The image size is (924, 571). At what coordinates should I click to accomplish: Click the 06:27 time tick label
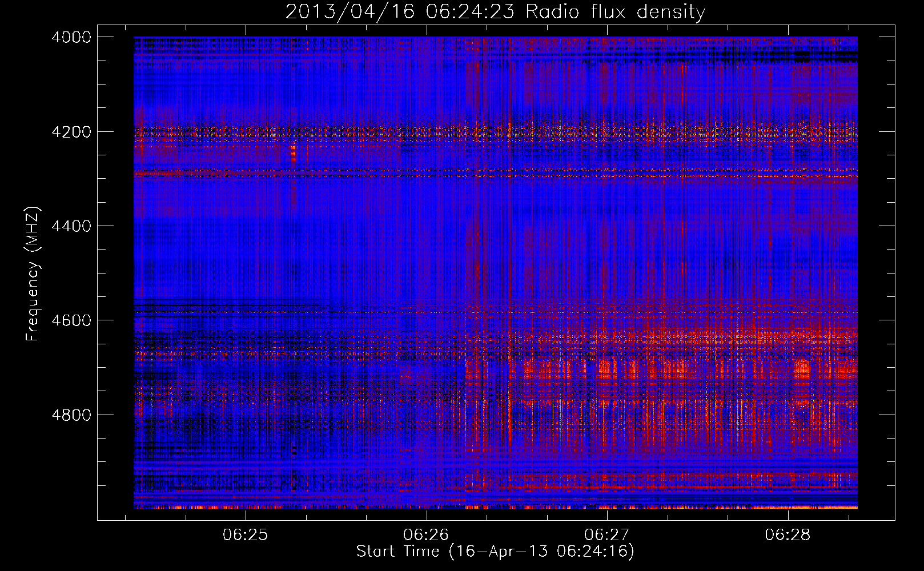pyautogui.click(x=607, y=535)
